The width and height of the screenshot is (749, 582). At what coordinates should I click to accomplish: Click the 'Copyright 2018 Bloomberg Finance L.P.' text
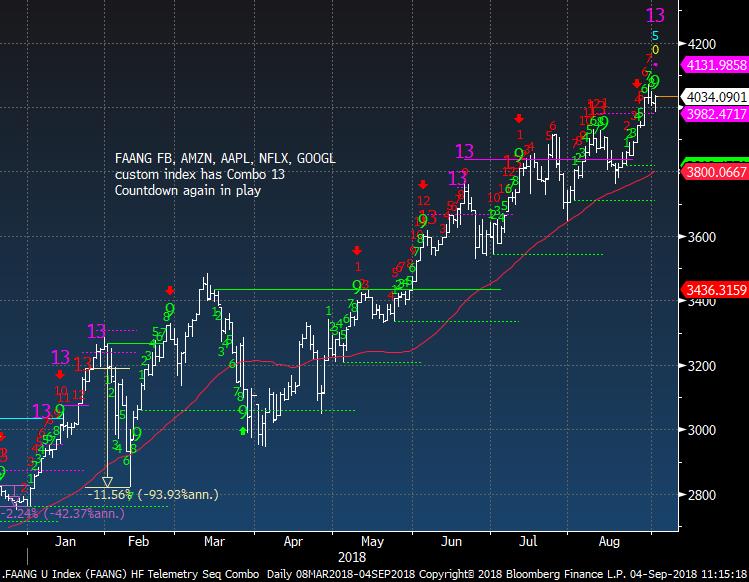(x=522, y=574)
